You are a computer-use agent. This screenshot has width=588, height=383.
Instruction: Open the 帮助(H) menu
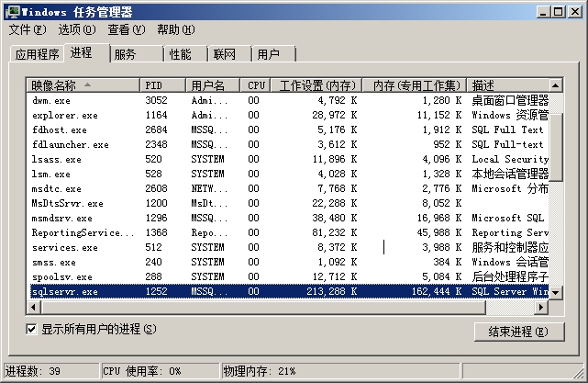pyautogui.click(x=175, y=29)
